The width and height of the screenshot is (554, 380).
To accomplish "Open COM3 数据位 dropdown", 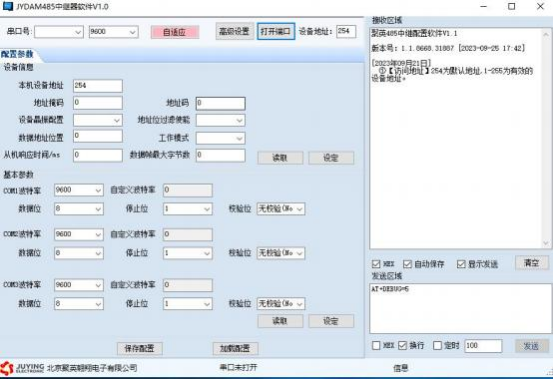I will [x=79, y=304].
